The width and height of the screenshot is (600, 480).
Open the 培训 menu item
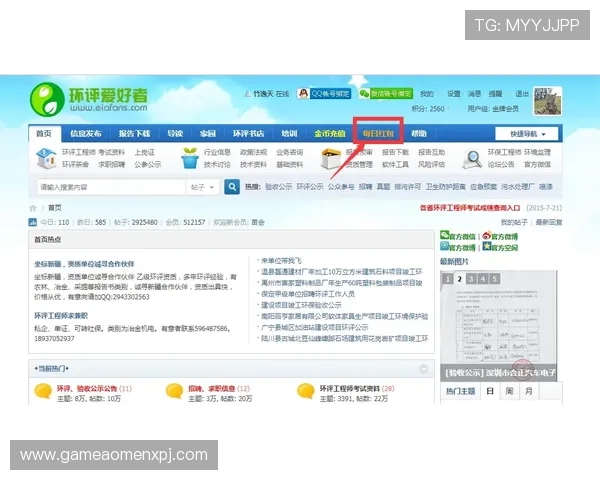[x=289, y=134]
